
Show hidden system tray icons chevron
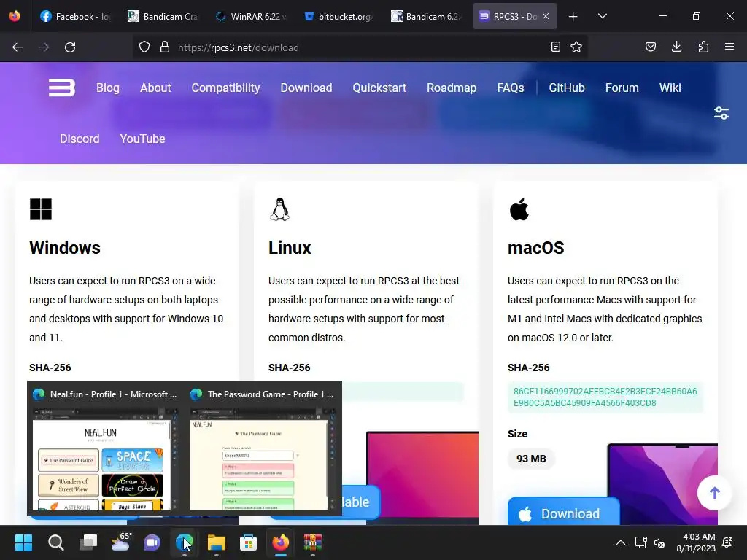(x=620, y=542)
